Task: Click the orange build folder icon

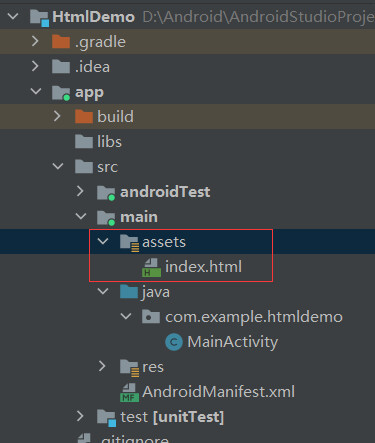Action: tap(84, 117)
